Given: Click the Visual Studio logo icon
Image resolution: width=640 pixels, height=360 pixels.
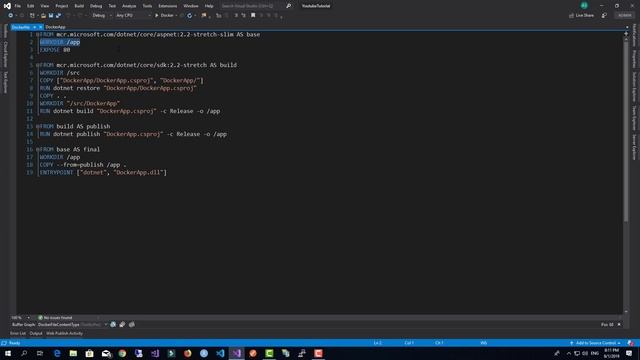Looking at the screenshot, I should [x=7, y=6].
